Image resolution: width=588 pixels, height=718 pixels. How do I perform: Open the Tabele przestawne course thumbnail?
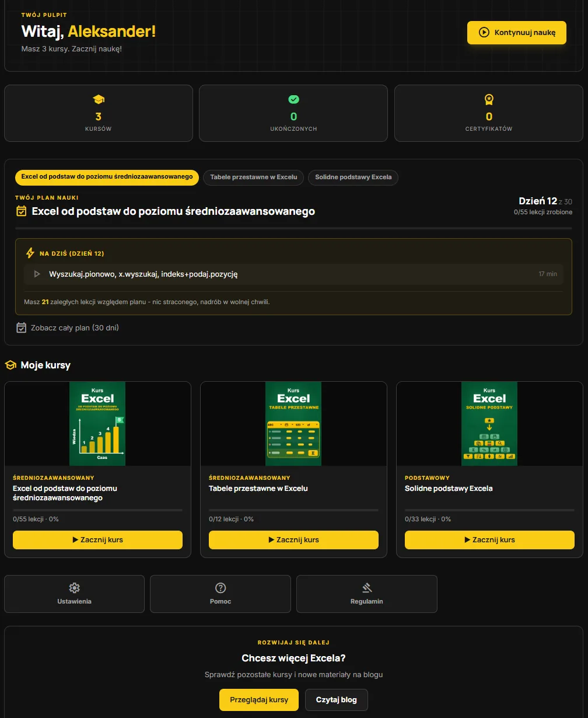point(293,424)
